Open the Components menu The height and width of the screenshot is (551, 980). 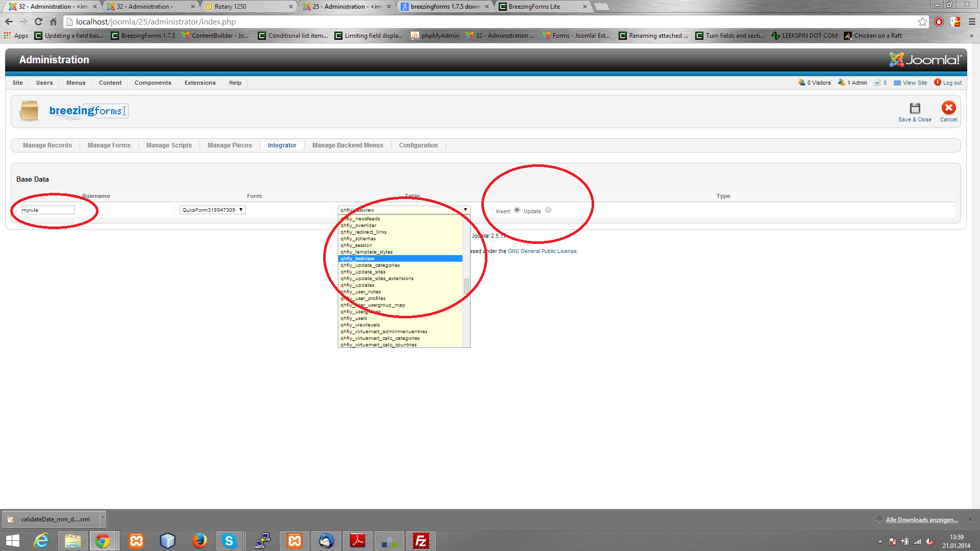153,83
